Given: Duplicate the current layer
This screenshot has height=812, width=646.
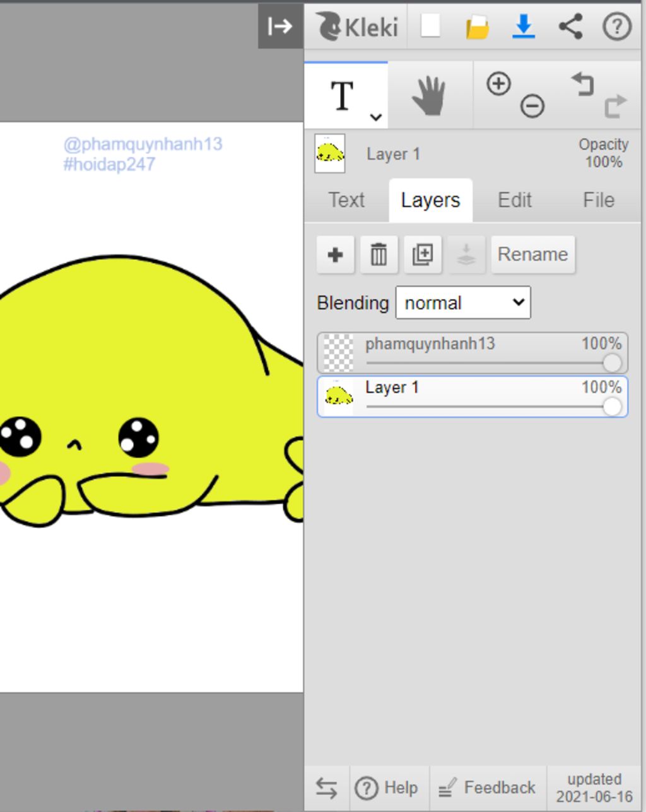Looking at the screenshot, I should tap(422, 254).
